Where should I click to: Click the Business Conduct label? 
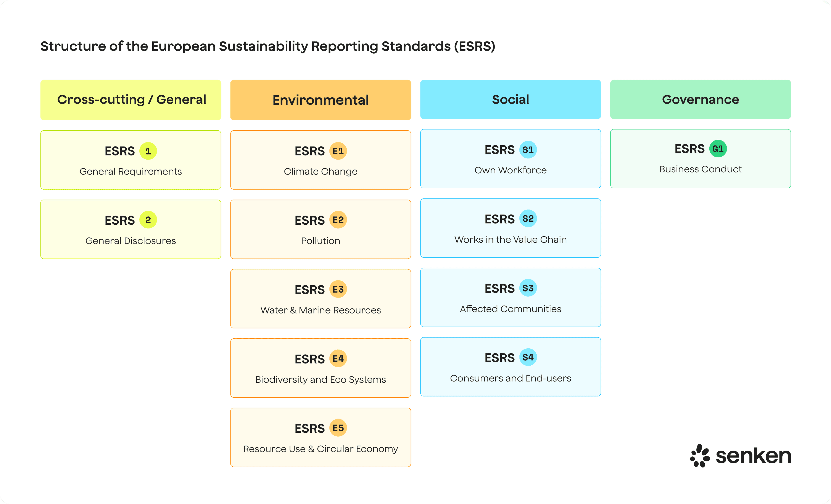point(701,169)
